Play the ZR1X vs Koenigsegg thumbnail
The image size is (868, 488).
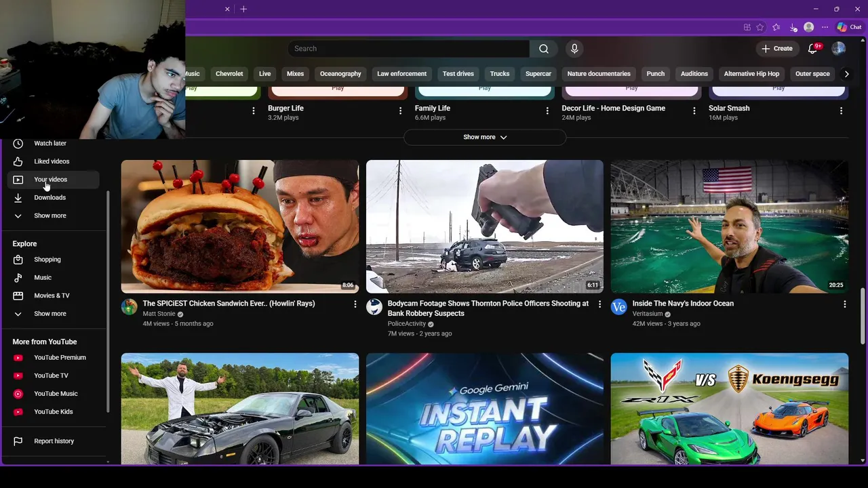pyautogui.click(x=730, y=409)
